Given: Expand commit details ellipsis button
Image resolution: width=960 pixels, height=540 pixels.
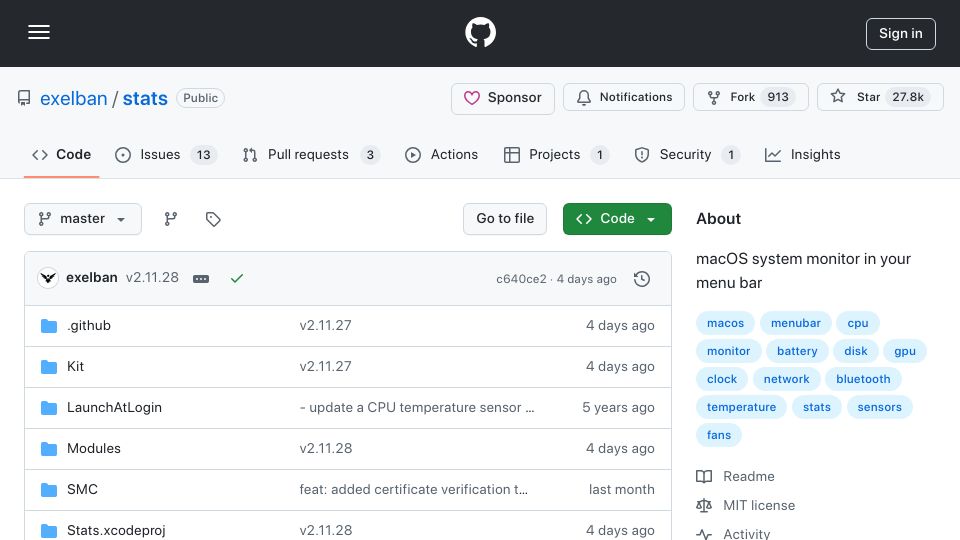Looking at the screenshot, I should click(x=201, y=279).
